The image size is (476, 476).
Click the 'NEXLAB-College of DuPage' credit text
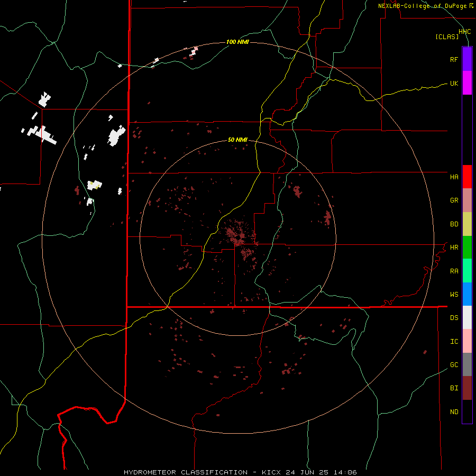(x=422, y=6)
